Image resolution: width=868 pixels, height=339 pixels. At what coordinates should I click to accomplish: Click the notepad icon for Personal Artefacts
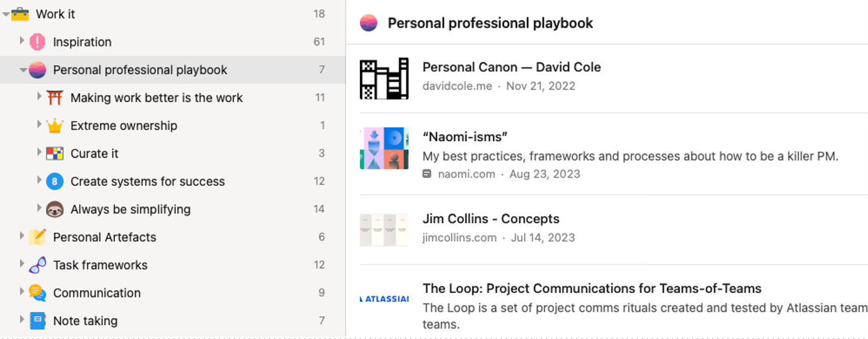[37, 237]
